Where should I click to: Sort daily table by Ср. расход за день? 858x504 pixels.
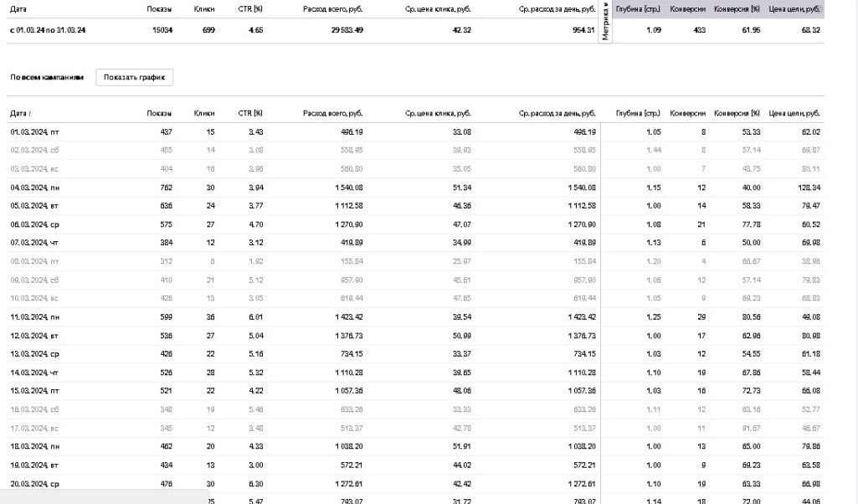[557, 113]
